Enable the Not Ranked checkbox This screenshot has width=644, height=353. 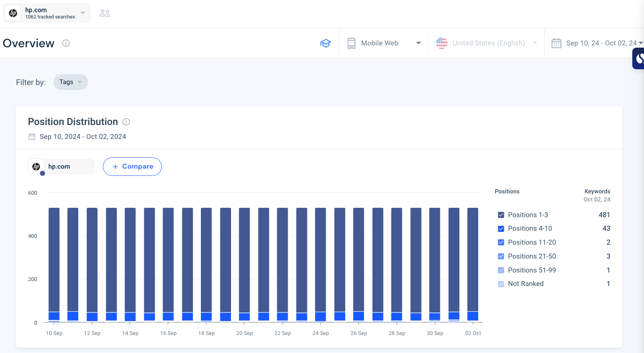(x=501, y=284)
